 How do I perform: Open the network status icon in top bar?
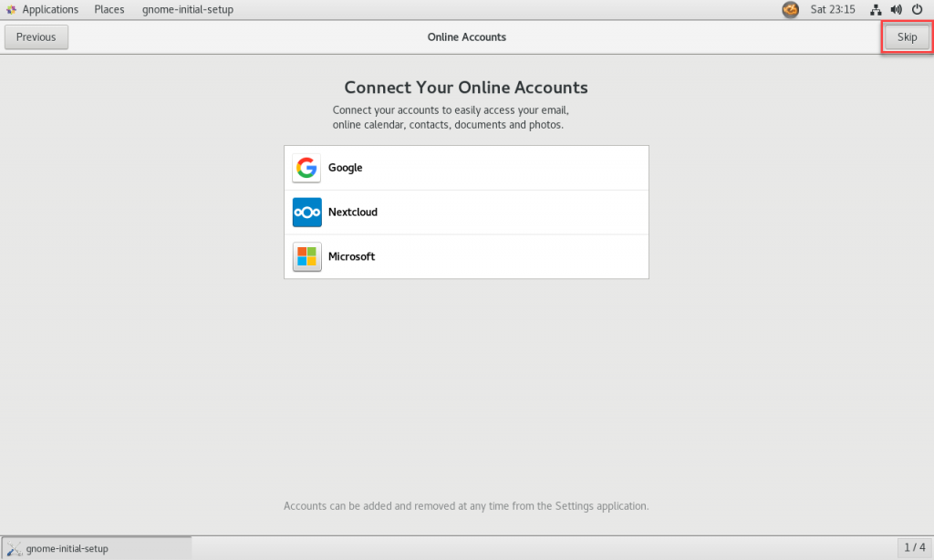[x=876, y=9]
